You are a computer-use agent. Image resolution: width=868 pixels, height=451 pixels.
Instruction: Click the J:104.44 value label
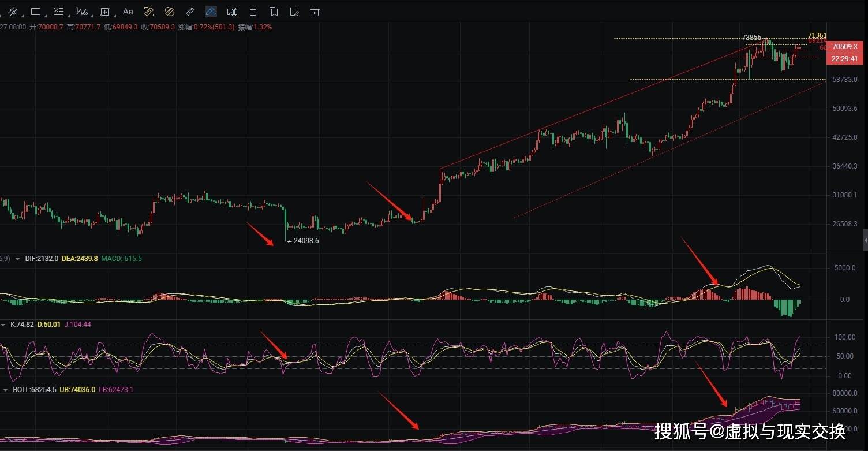[77, 325]
